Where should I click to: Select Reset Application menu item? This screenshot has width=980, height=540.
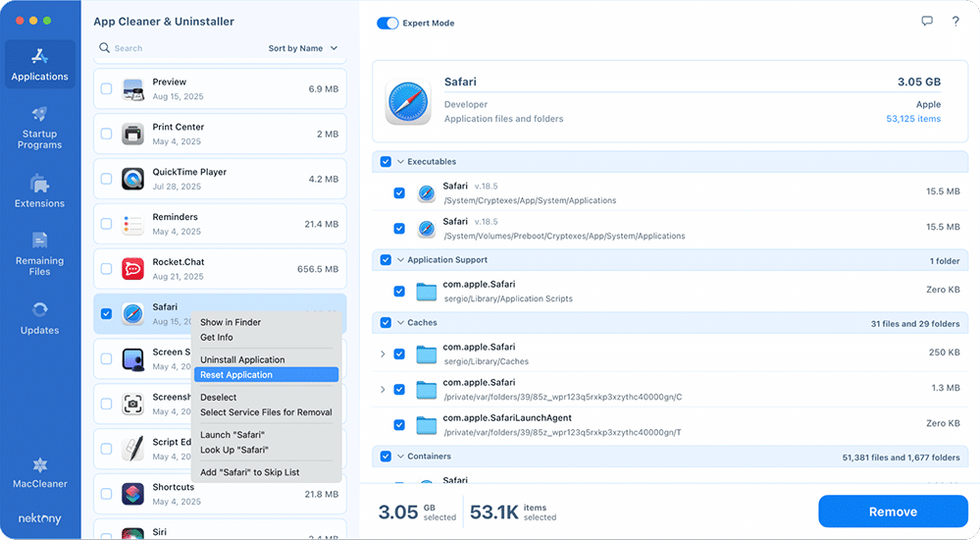tap(266, 375)
